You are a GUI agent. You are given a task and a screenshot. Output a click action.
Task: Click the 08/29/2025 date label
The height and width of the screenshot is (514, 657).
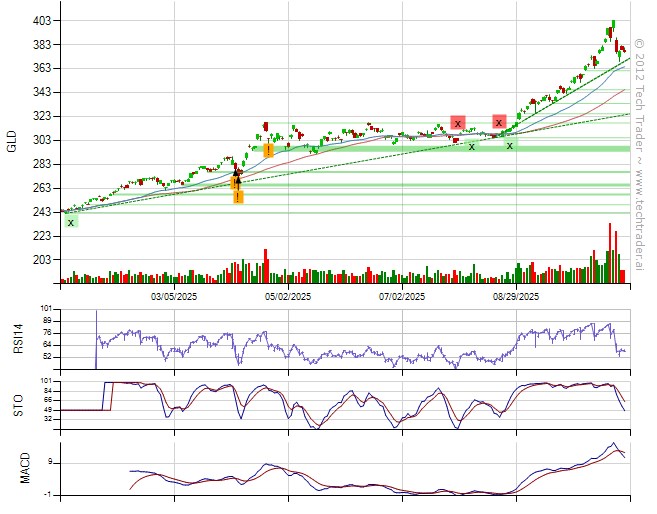[516, 297]
